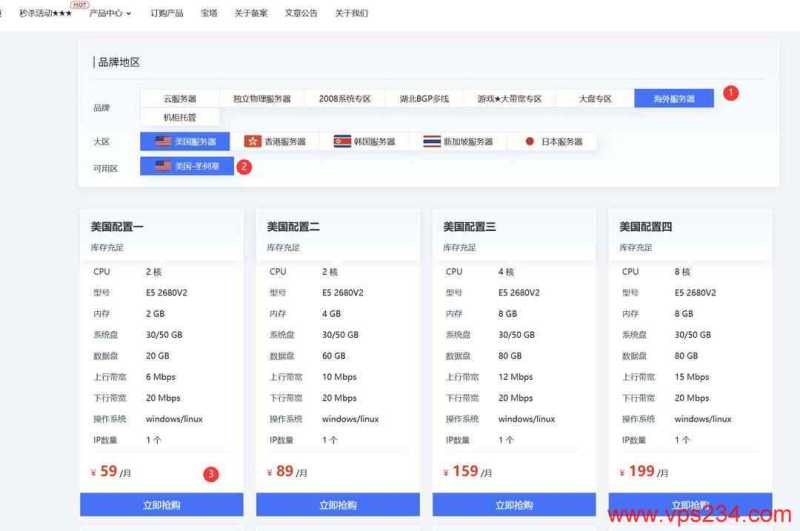Screen dimensions: 800x531
Task: Select the 独立物理服务器 brand tab
Action: click(x=262, y=98)
